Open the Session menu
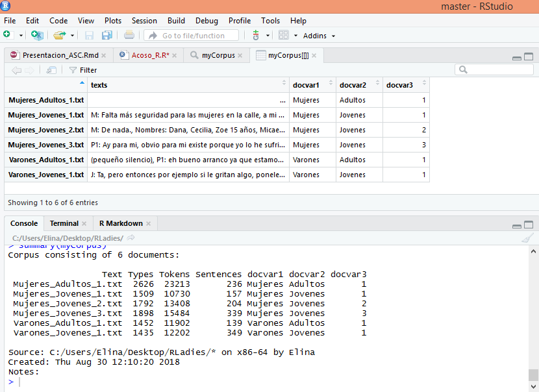This screenshot has height=392, width=539. [x=144, y=21]
